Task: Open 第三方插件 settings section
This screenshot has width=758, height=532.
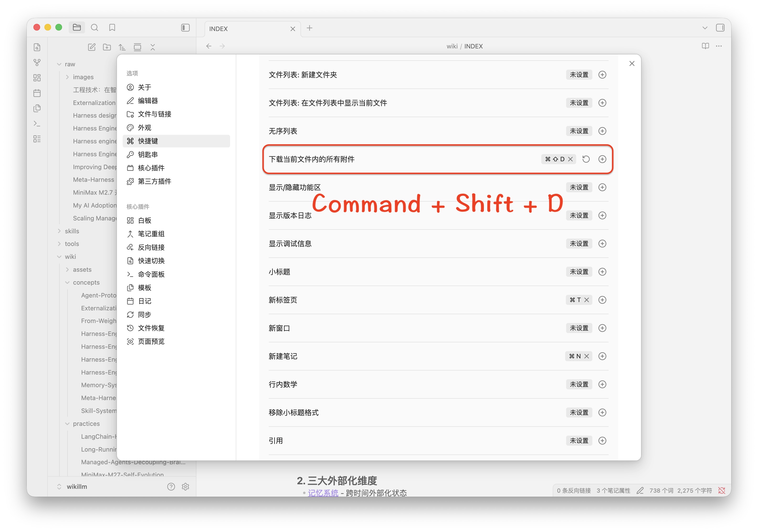Action: (x=154, y=182)
